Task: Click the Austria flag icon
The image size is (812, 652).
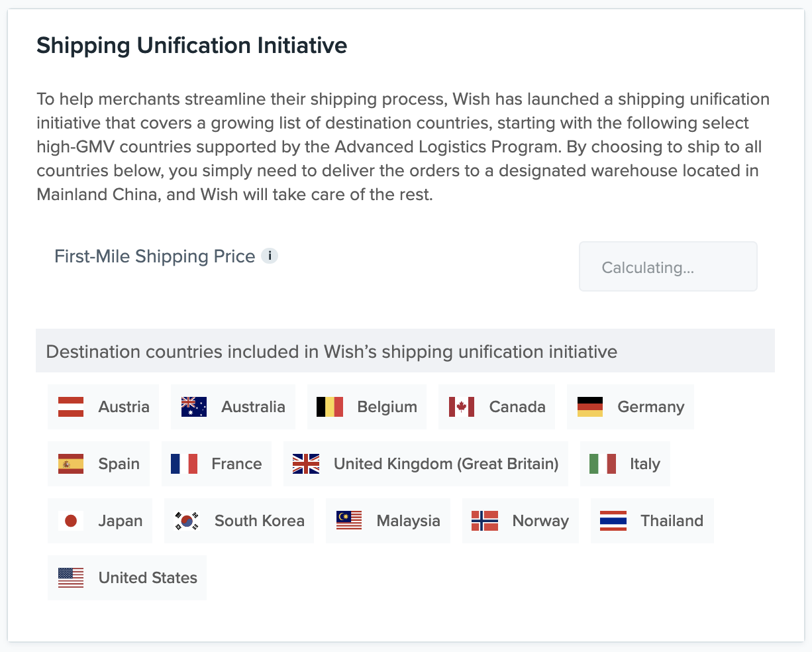Action: tap(71, 407)
